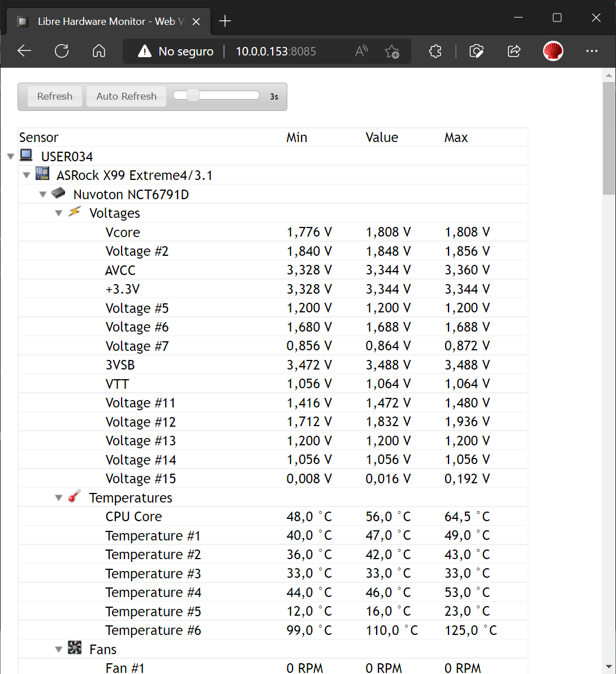This screenshot has height=674, width=616.
Task: Select the Temperature #3 row
Action: tap(273, 573)
